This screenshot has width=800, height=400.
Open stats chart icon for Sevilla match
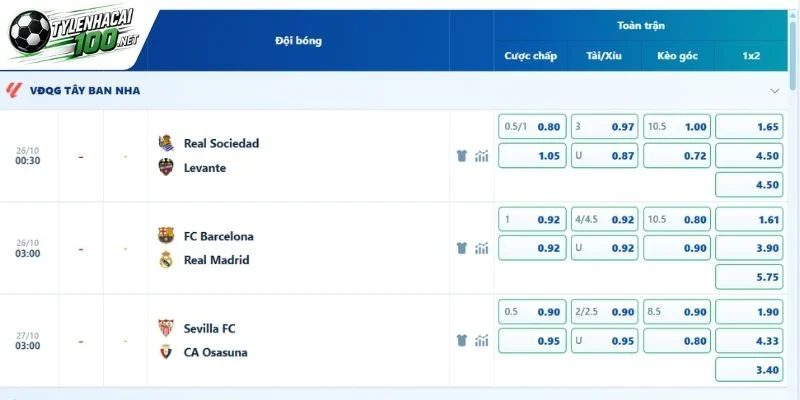pyautogui.click(x=482, y=340)
